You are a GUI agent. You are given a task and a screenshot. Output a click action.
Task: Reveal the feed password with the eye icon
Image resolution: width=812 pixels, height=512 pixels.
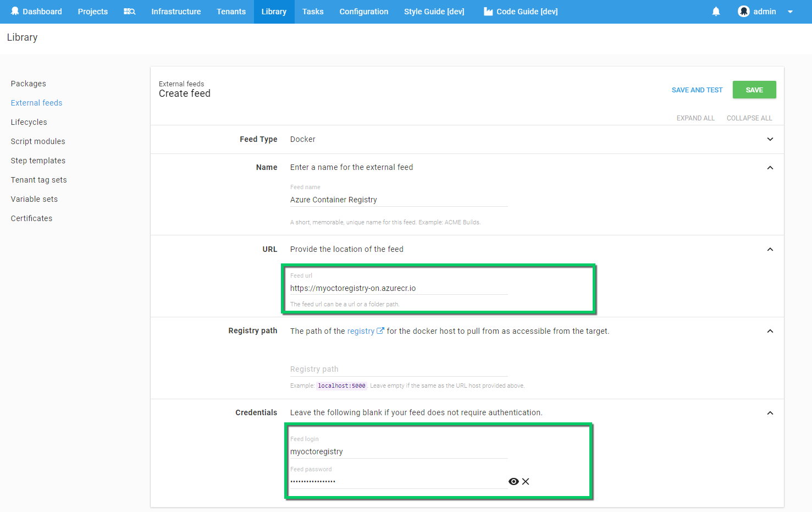(x=513, y=481)
